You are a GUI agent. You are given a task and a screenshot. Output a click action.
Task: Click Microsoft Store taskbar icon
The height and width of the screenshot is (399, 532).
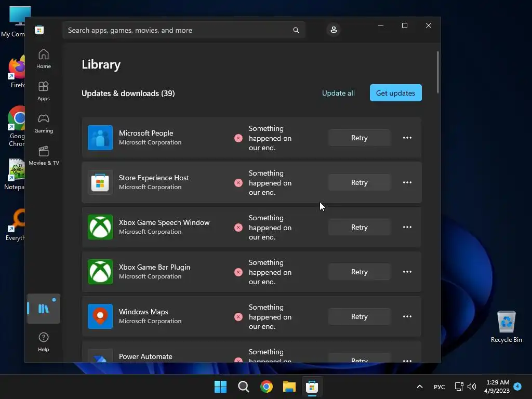pos(312,387)
